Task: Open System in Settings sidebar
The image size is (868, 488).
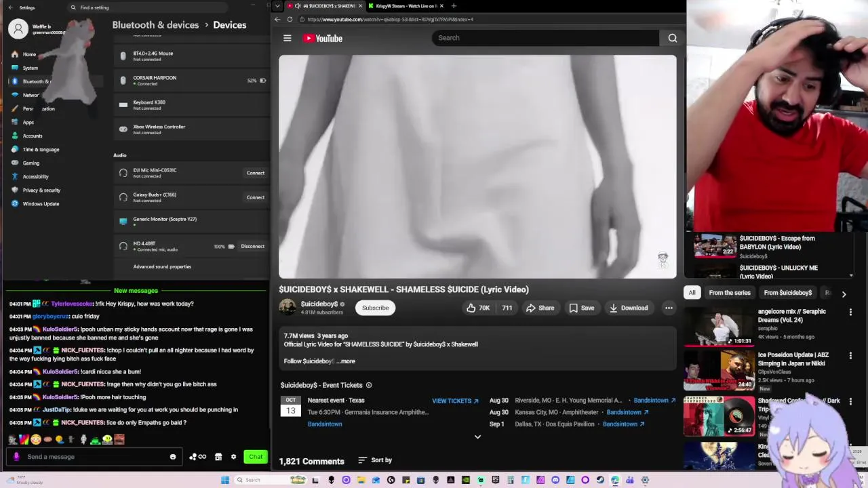Action: (31, 68)
